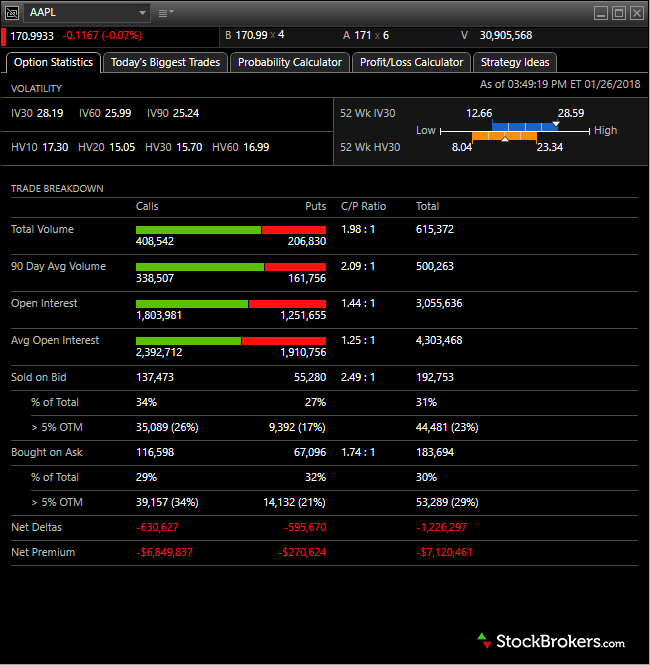Click the 52 week HV30 low 8.04
The height and width of the screenshot is (665, 650).
(462, 147)
